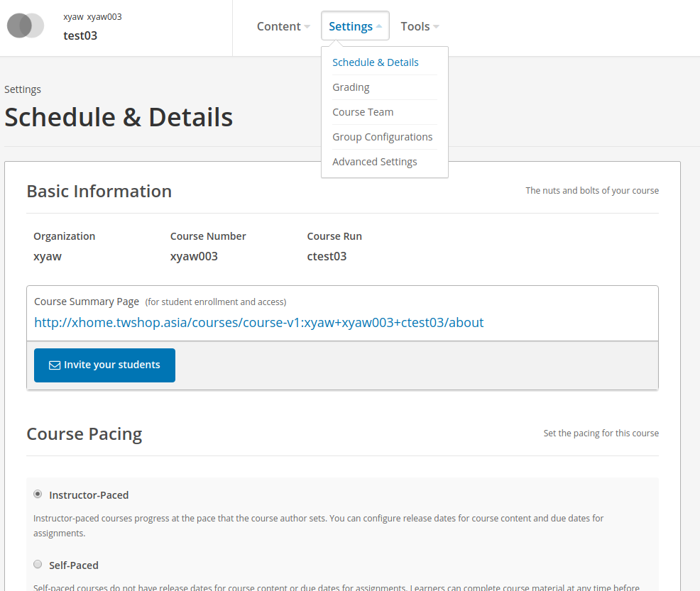700x591 pixels.
Task: Click the test03 course title link
Action: (x=80, y=35)
